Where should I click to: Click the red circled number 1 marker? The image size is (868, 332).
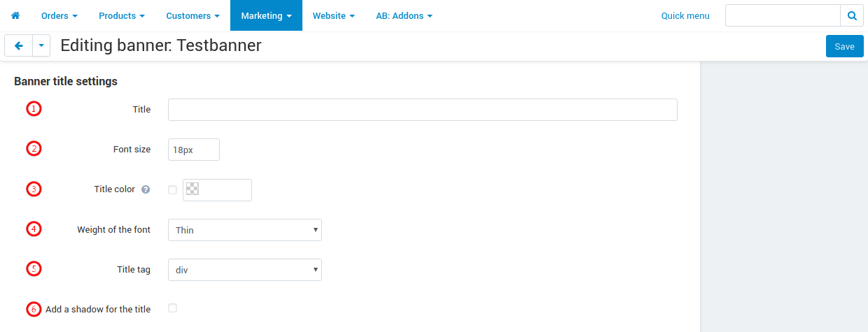(34, 109)
